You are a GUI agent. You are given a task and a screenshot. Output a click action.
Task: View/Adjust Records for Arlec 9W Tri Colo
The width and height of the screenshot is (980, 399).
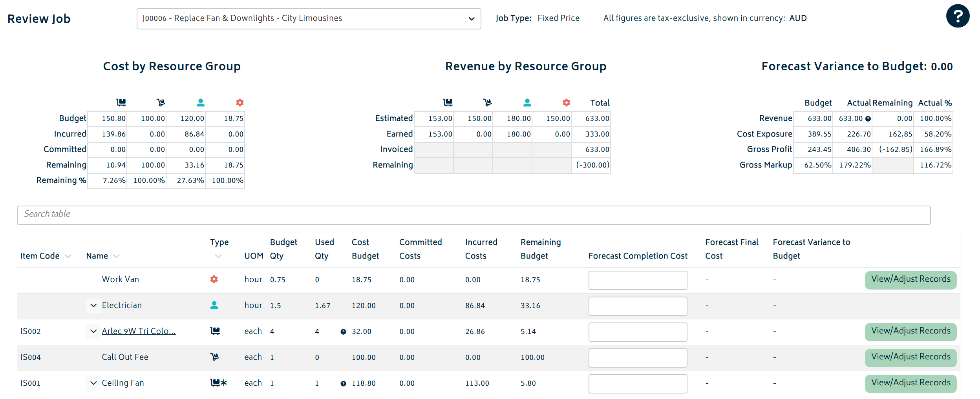point(911,332)
